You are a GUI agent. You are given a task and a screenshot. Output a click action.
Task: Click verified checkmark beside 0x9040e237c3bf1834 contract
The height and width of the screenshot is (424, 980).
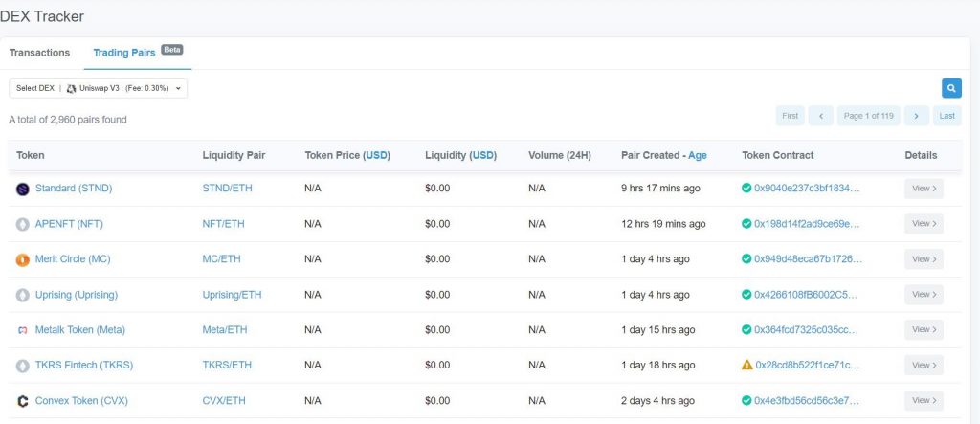click(746, 188)
